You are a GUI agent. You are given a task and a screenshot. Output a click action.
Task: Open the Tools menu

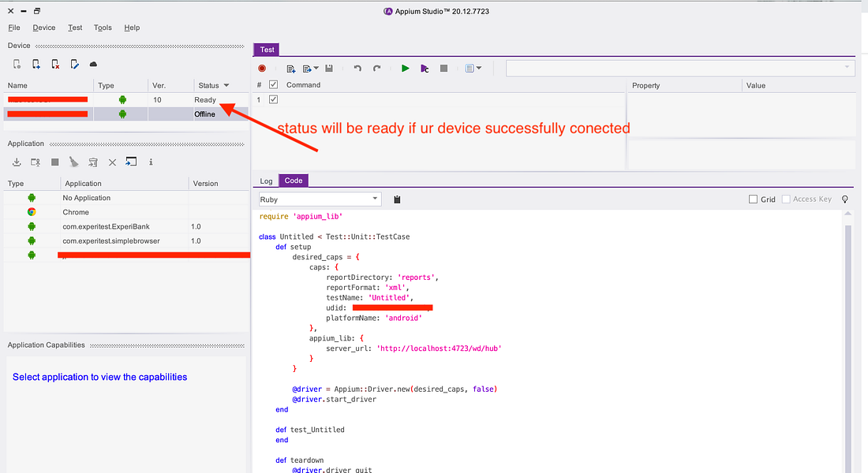click(103, 28)
